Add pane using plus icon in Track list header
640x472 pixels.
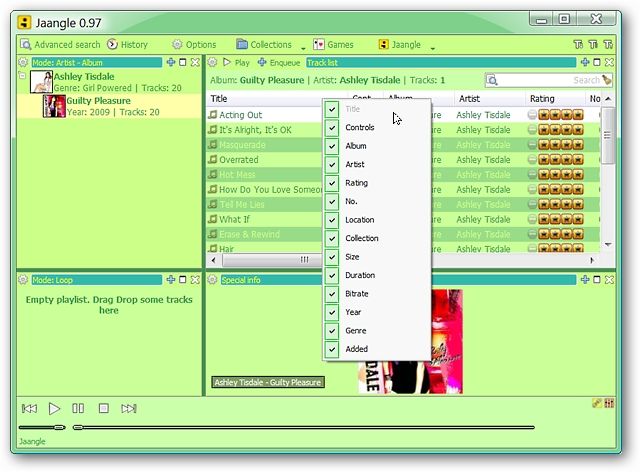(x=585, y=62)
